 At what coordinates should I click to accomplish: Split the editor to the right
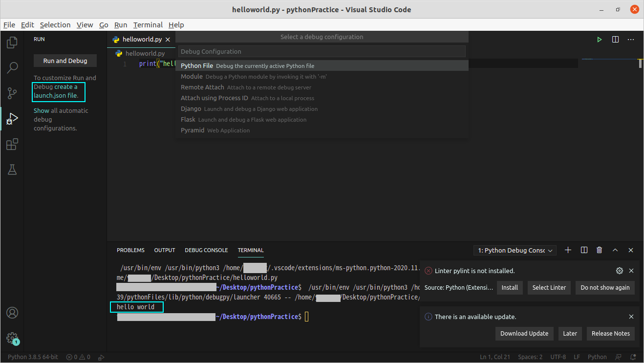pos(615,40)
